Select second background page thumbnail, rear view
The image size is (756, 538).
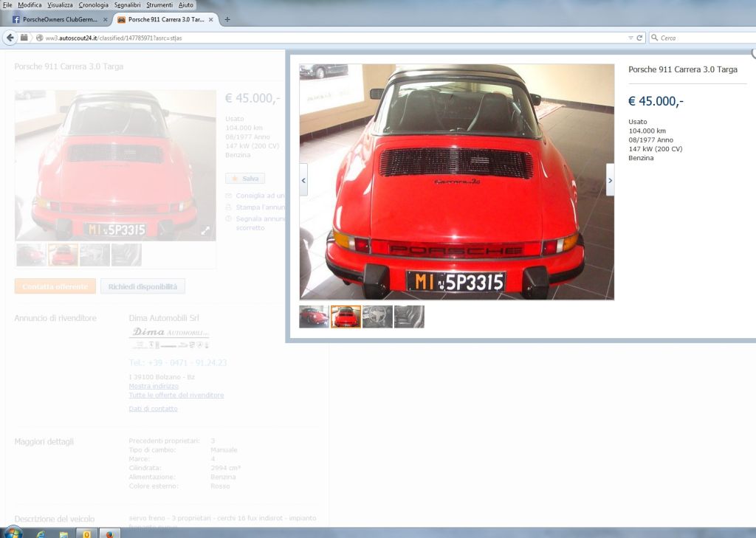[x=63, y=255]
